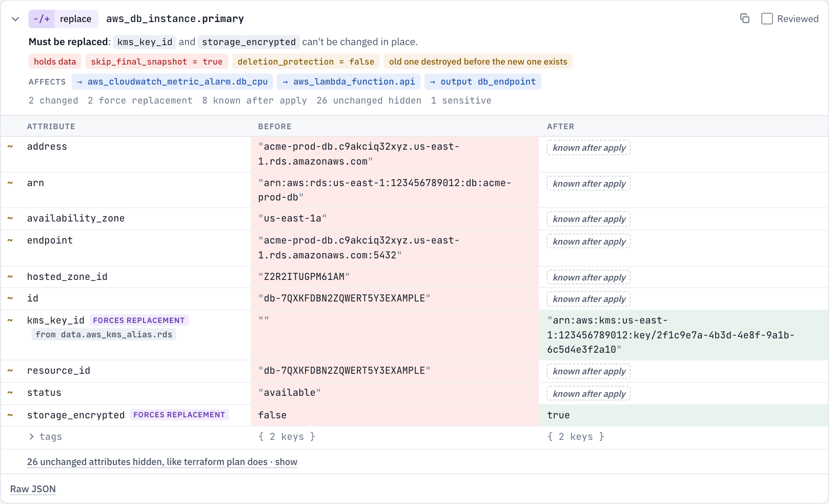
Task: Click the change tilde icon for the status row
Action: click(10, 393)
